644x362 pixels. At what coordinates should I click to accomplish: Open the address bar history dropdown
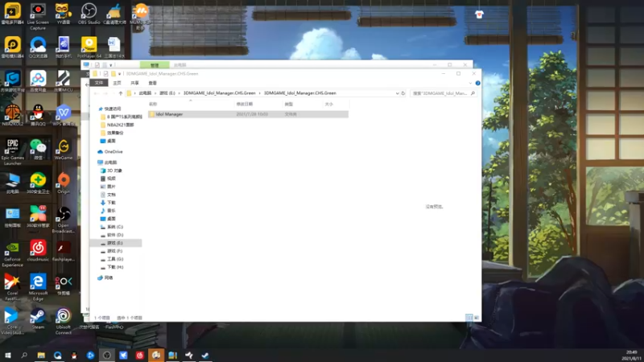pyautogui.click(x=397, y=93)
